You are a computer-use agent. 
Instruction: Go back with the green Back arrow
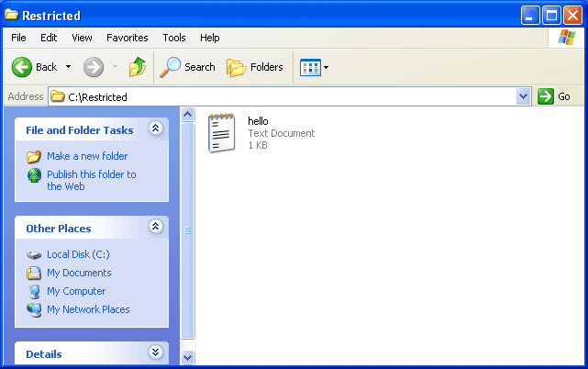click(21, 67)
